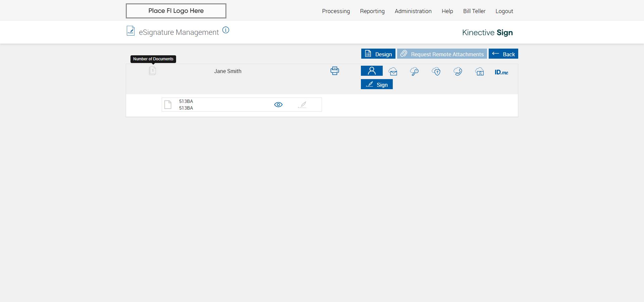
Task: Select the cloud shield question icon
Action: pyautogui.click(x=436, y=71)
